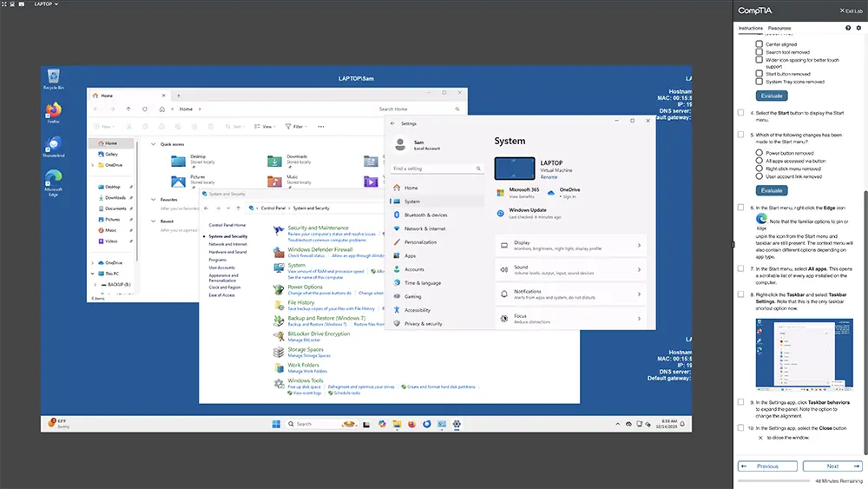Select 'All apps accessed via button' option
The width and height of the screenshot is (868, 489).
(x=759, y=161)
